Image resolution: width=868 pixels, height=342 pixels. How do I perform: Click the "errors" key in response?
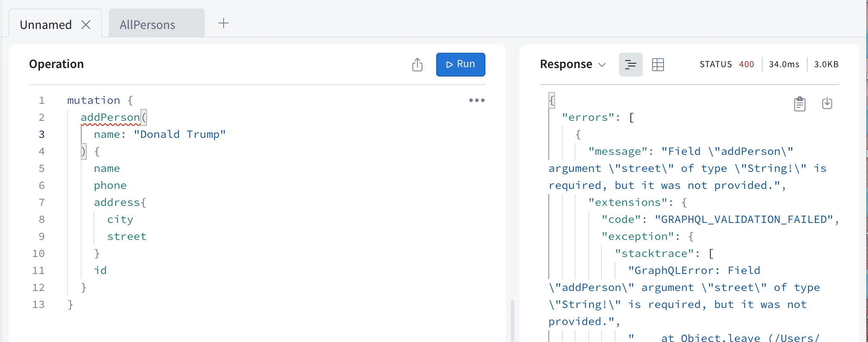588,117
